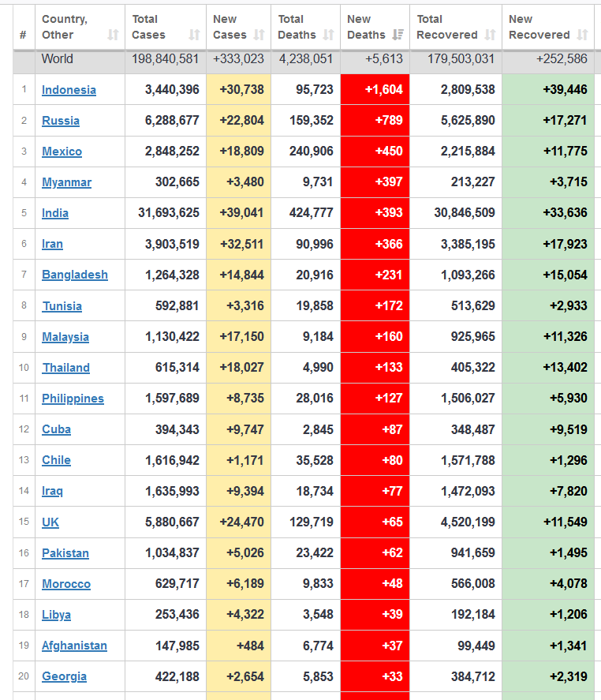Image resolution: width=601 pixels, height=700 pixels.
Task: Click Total Cases sort arrows icon
Action: point(194,35)
